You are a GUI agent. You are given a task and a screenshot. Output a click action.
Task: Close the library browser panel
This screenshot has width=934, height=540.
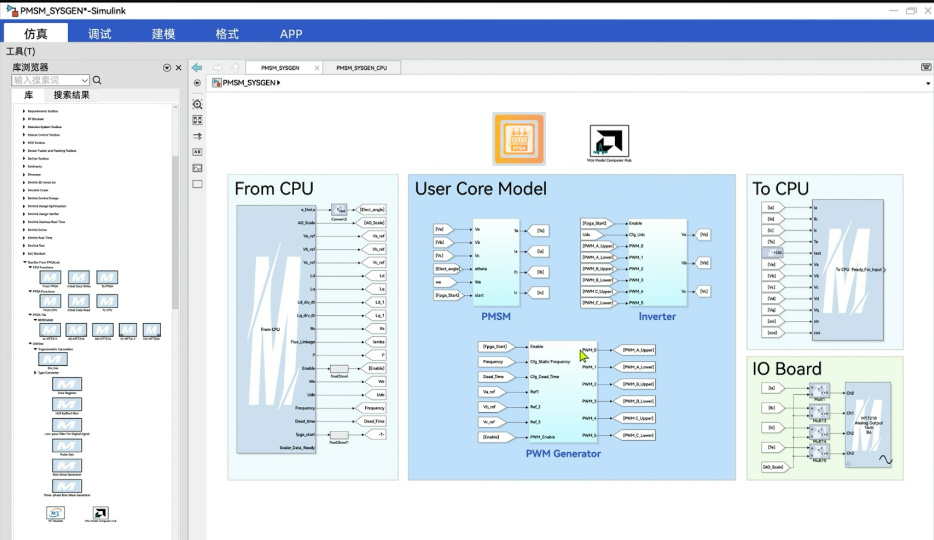[178, 67]
